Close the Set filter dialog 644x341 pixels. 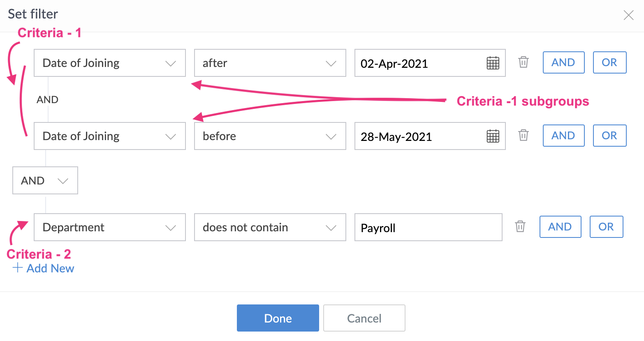pos(628,16)
